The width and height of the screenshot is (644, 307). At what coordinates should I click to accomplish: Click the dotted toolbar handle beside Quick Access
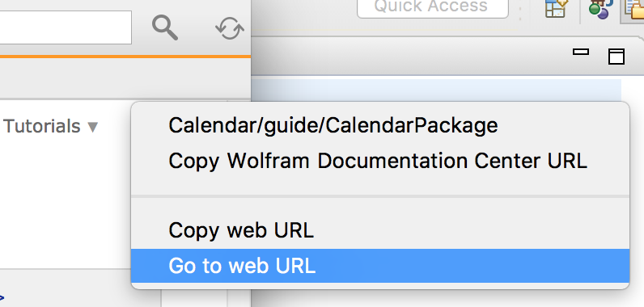pos(520,11)
